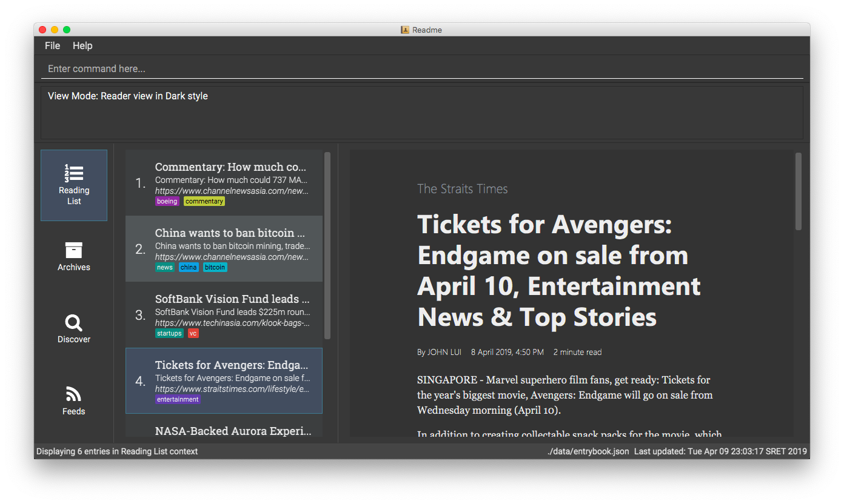The width and height of the screenshot is (844, 504).
Task: Select entry 1 'Commentary: How much co...'
Action: 224,183
